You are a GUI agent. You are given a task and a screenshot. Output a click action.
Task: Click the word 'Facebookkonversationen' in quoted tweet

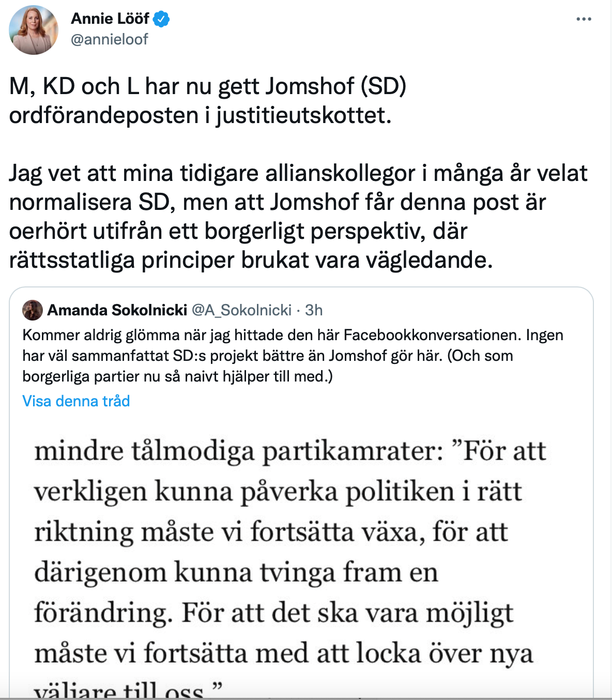pos(433,335)
